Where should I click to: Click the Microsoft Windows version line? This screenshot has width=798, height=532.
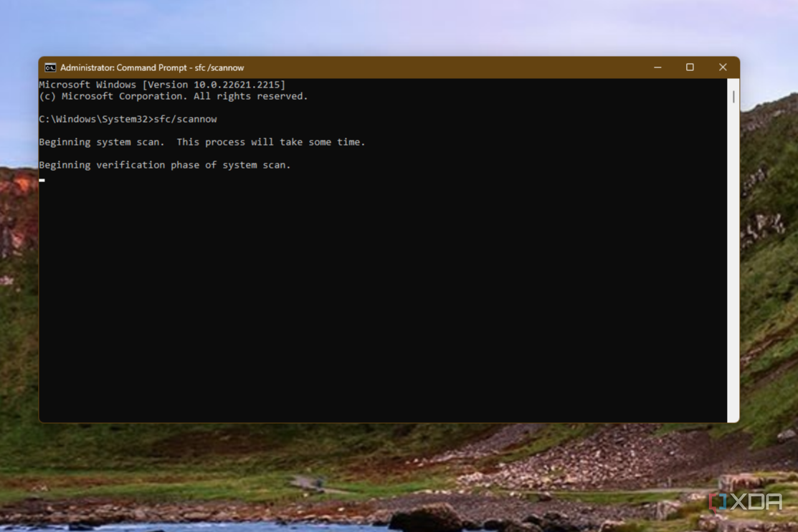162,85
